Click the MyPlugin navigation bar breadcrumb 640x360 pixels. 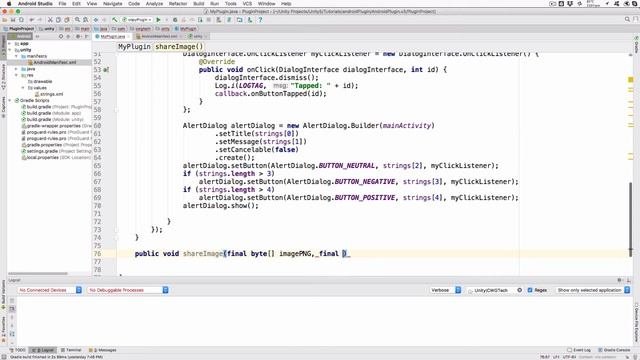pyautogui.click(x=186, y=29)
